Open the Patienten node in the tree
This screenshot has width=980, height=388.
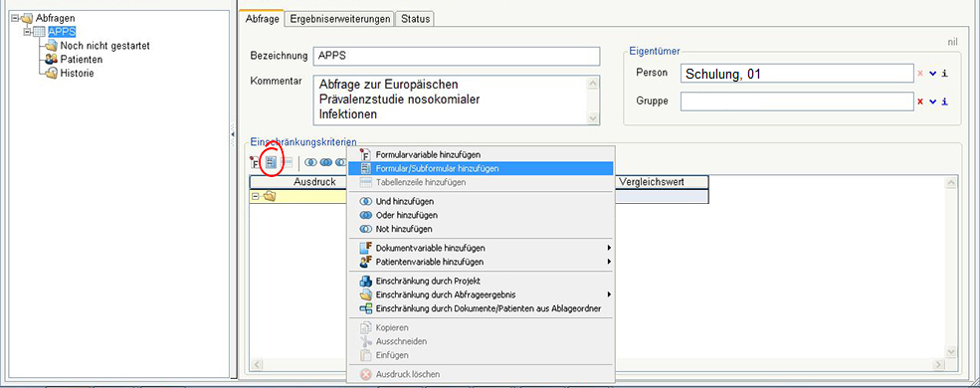tap(82, 60)
